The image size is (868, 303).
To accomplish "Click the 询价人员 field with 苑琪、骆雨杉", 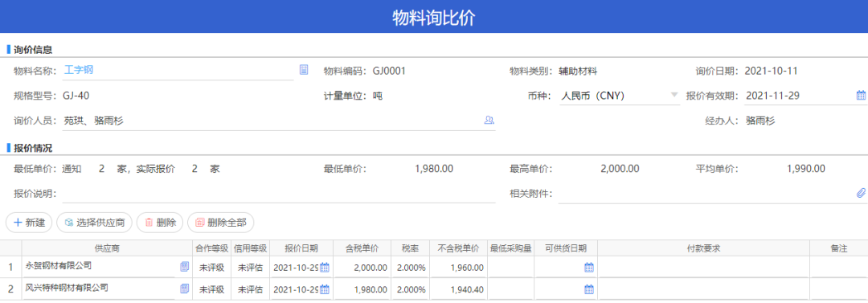I will pos(278,121).
